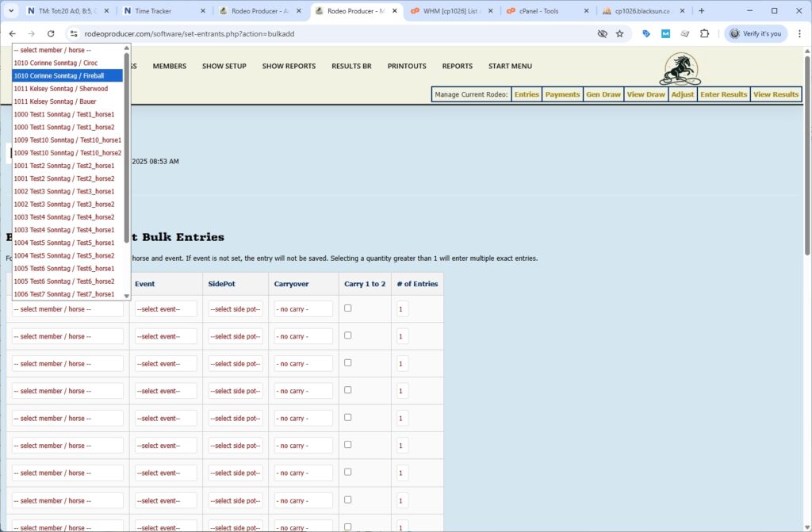Screen dimensions: 812x532
Task: Click the Rodeo Producer horse logo
Action: click(679, 70)
